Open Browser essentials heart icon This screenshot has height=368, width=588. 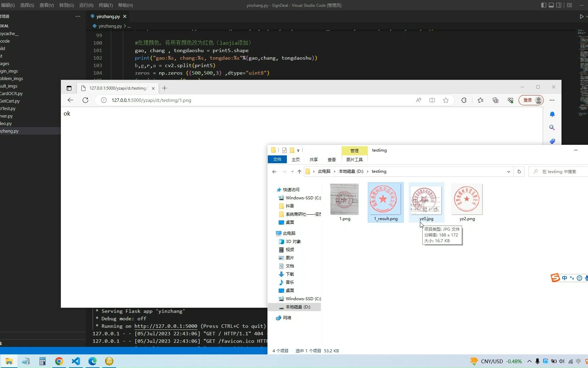tap(510, 100)
